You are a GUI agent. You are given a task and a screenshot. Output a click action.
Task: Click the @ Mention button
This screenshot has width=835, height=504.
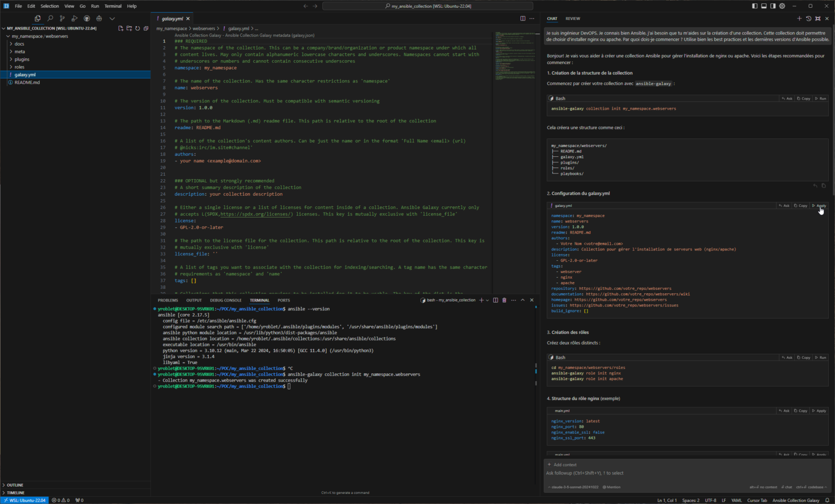(x=612, y=487)
